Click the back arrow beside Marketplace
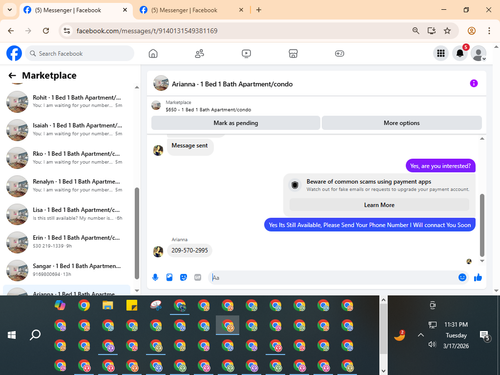The image size is (500, 375). (x=12, y=76)
